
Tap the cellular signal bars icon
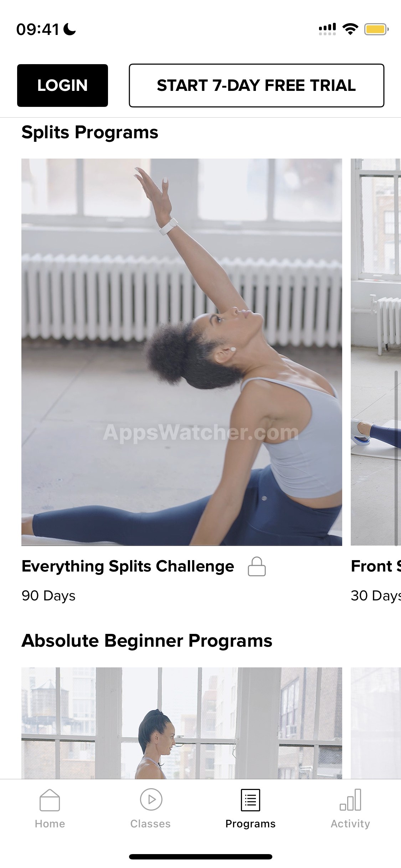coord(327,29)
